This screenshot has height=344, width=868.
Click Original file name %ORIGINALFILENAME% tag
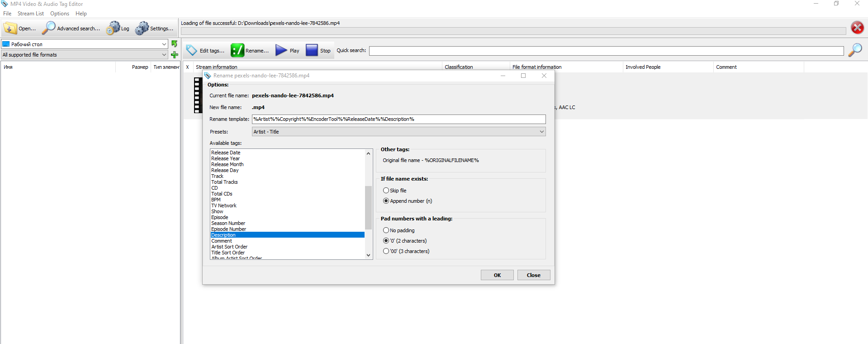pos(431,160)
